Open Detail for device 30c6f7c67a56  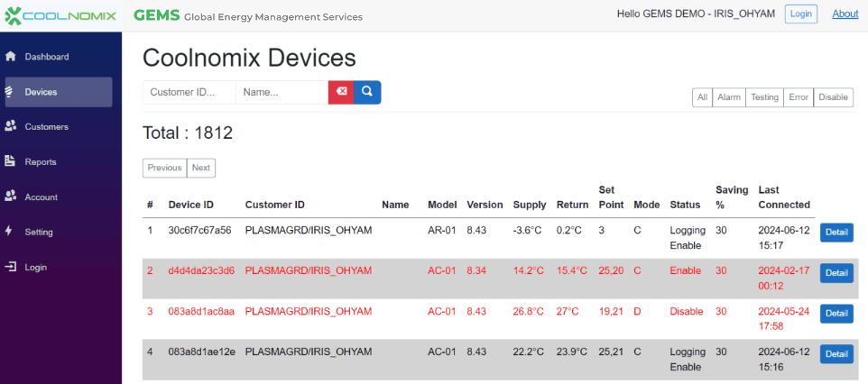pos(836,232)
